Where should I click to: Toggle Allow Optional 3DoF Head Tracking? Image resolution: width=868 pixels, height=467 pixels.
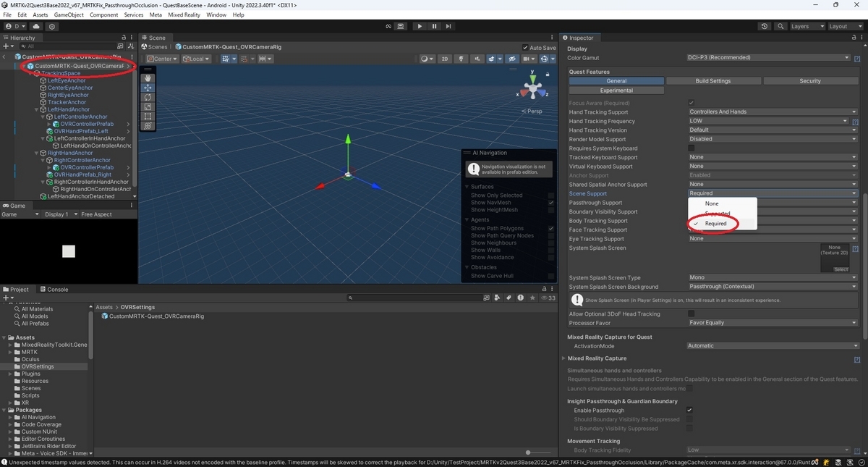click(x=691, y=314)
